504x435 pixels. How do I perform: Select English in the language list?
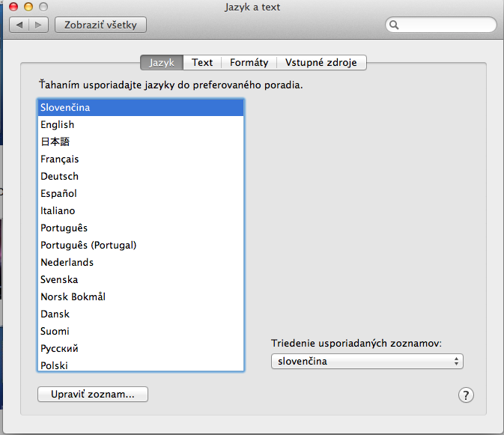coord(141,124)
